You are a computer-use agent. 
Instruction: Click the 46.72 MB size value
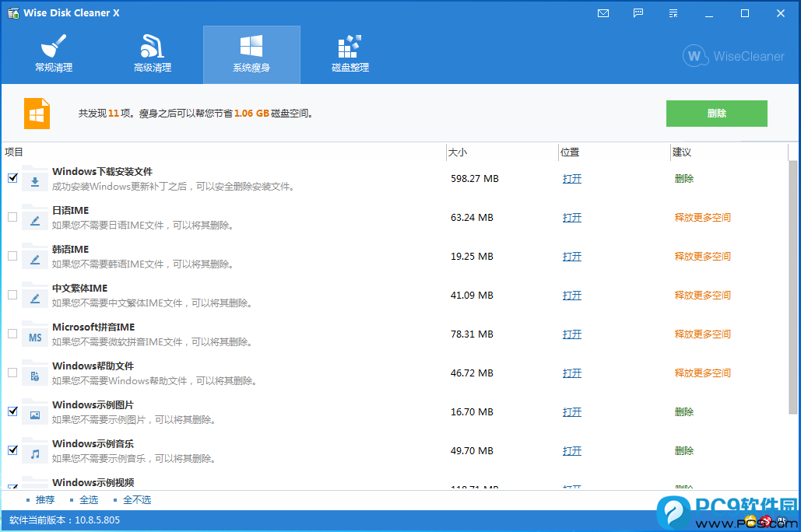[x=472, y=373]
